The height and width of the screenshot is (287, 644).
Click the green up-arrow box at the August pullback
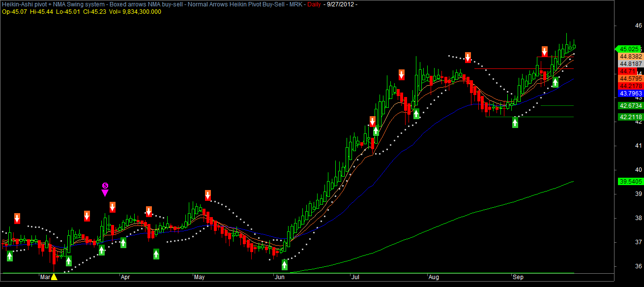point(515,123)
